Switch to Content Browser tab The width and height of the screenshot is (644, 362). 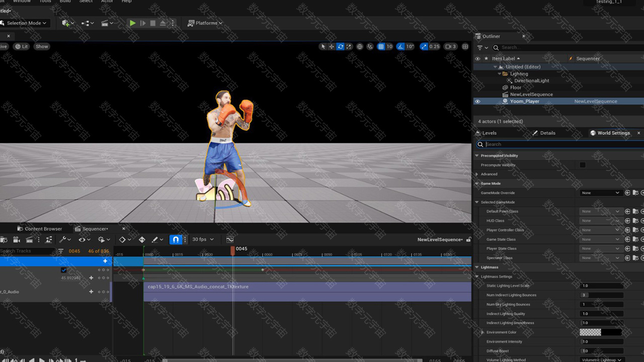(x=39, y=229)
